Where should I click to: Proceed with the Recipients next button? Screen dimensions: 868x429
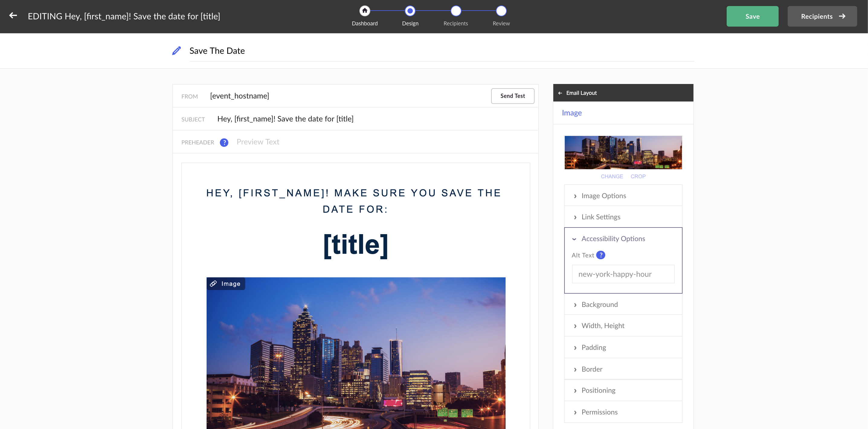822,16
